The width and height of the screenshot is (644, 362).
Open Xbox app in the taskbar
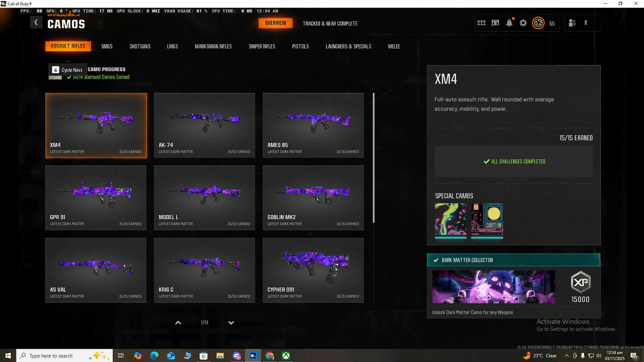[286, 355]
